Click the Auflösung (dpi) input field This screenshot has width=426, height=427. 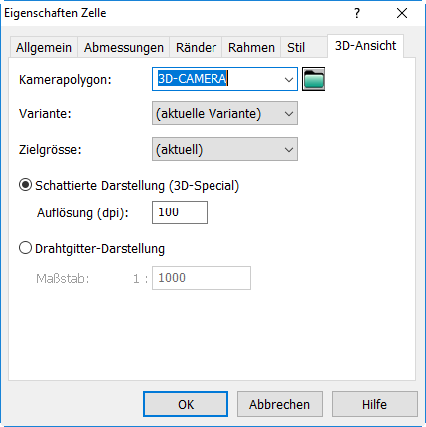pos(180,212)
